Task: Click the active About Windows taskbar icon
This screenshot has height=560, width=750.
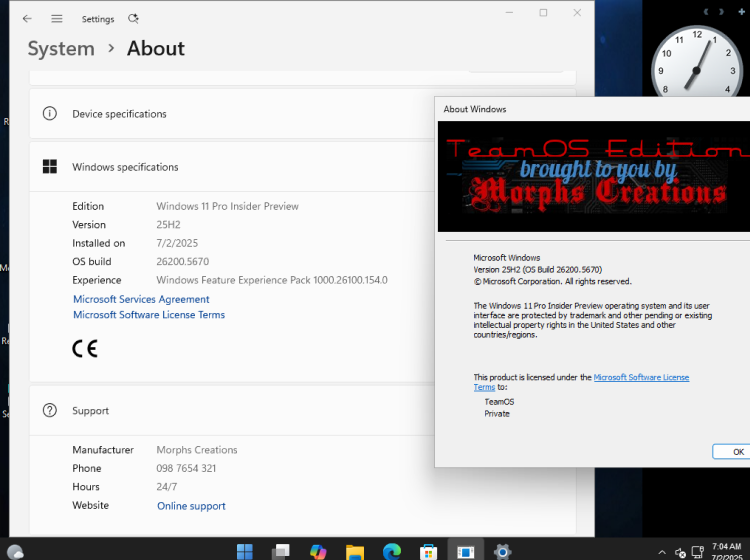Action: (x=465, y=551)
